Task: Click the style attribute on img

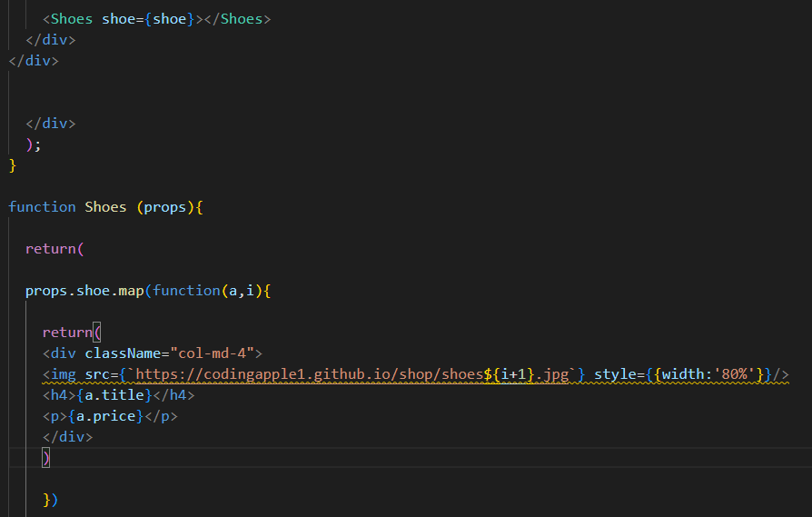Action: [615, 374]
